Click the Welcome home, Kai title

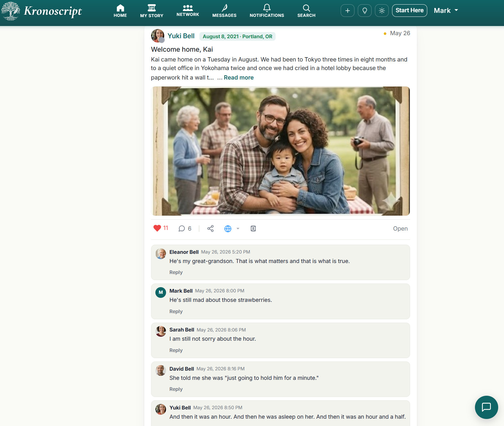pos(182,50)
